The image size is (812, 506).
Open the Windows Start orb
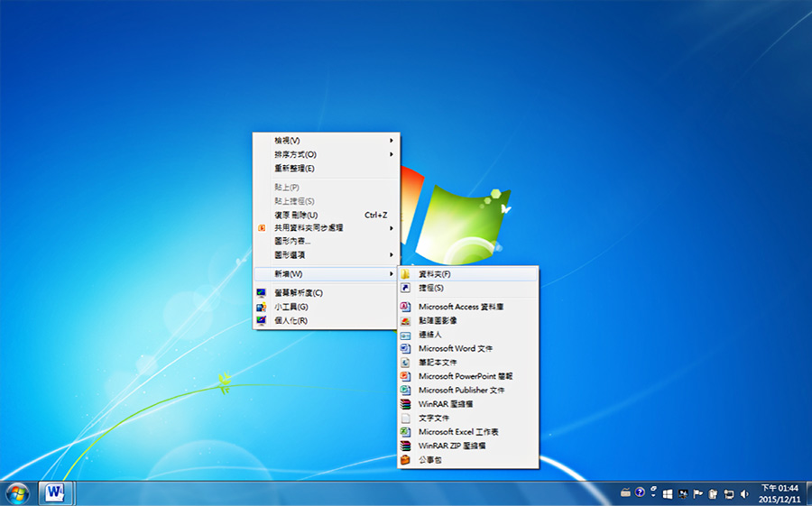tap(17, 493)
